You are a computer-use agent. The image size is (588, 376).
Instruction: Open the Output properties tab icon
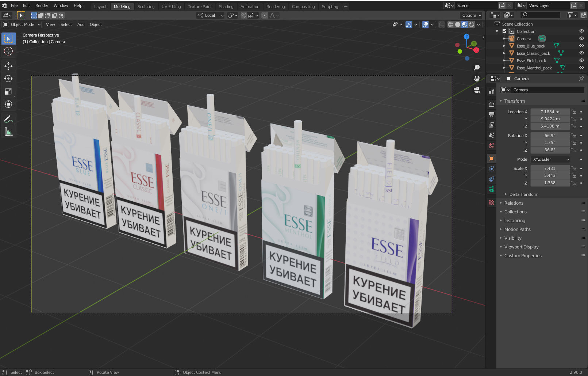click(492, 115)
